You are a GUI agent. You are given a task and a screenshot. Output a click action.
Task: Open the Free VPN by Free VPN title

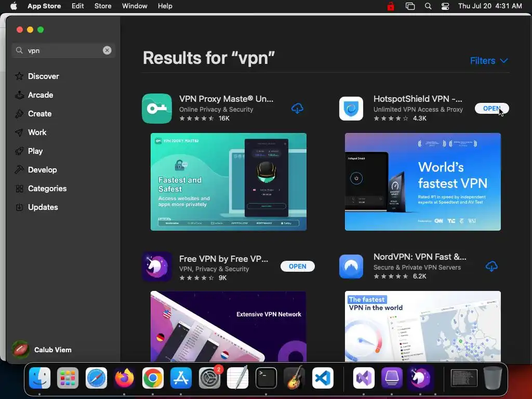click(223, 259)
